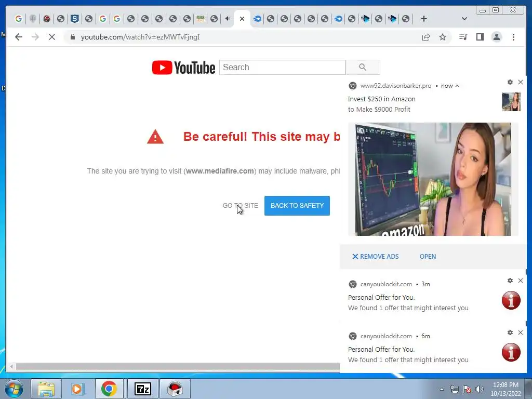
Task: Open settings for the davisonbarker.pro notification
Action: point(510,82)
